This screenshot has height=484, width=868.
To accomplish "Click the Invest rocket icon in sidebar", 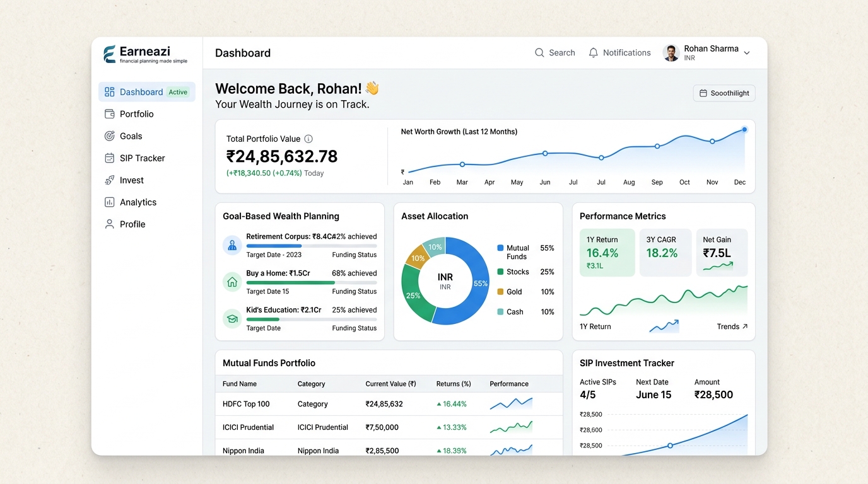I will pos(109,180).
